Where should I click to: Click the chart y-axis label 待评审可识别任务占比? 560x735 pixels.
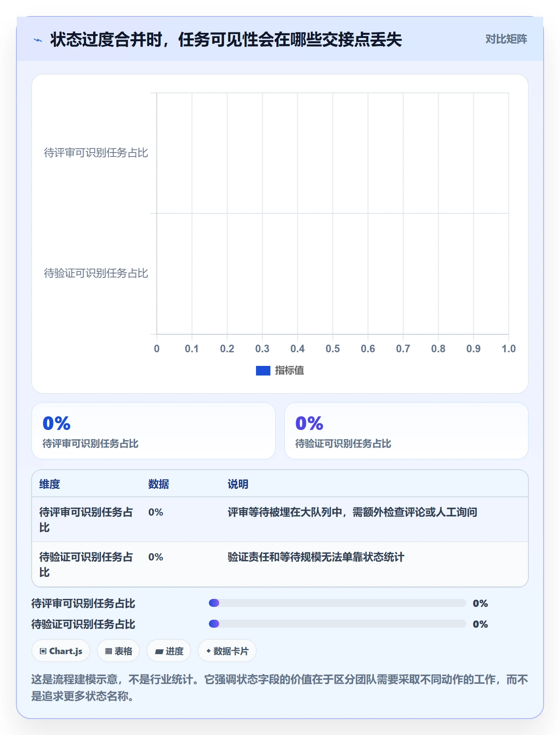[x=96, y=153]
